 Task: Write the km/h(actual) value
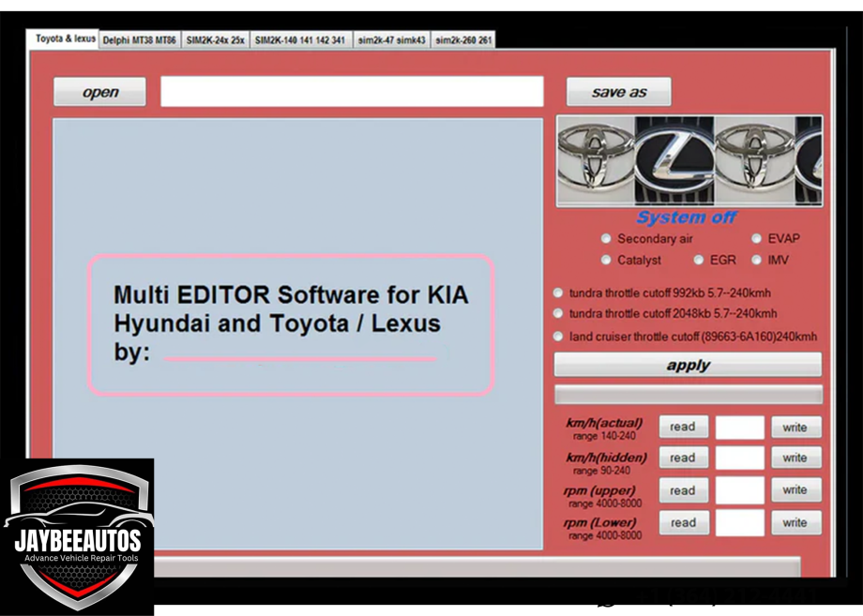click(795, 427)
